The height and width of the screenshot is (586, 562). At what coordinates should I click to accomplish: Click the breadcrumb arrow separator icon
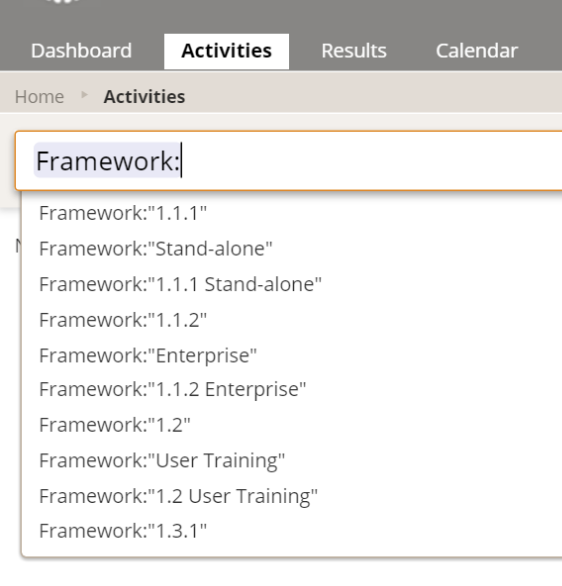click(84, 95)
